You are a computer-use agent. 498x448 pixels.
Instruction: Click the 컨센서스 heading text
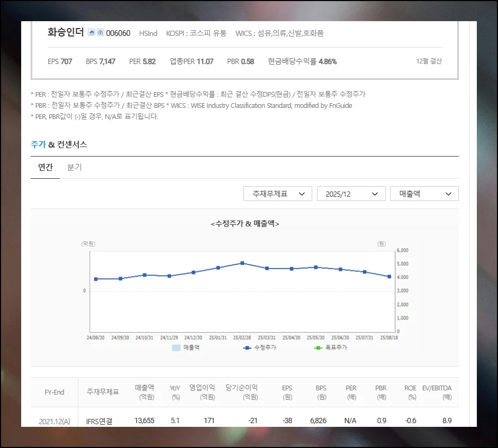tap(72, 144)
